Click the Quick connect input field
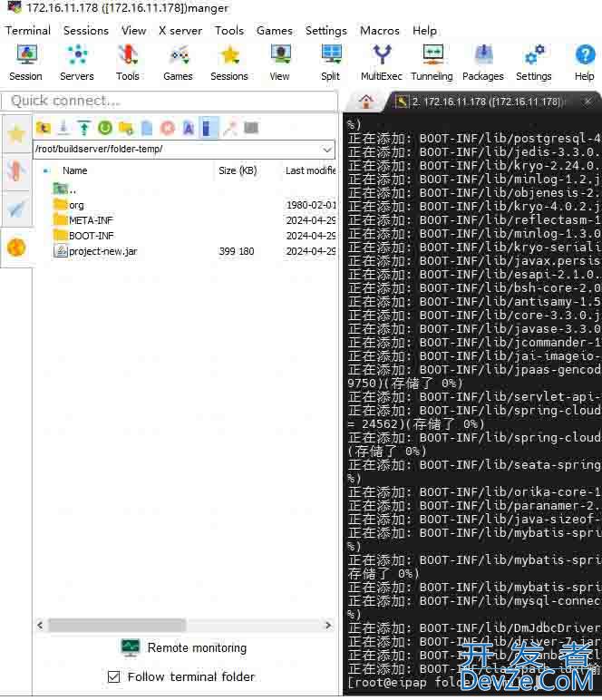The height and width of the screenshot is (700, 602). tap(170, 101)
